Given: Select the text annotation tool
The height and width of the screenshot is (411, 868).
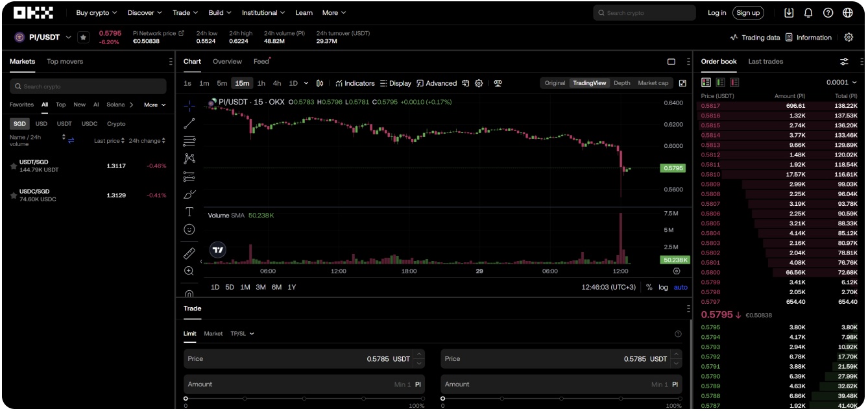Looking at the screenshot, I should tap(189, 212).
